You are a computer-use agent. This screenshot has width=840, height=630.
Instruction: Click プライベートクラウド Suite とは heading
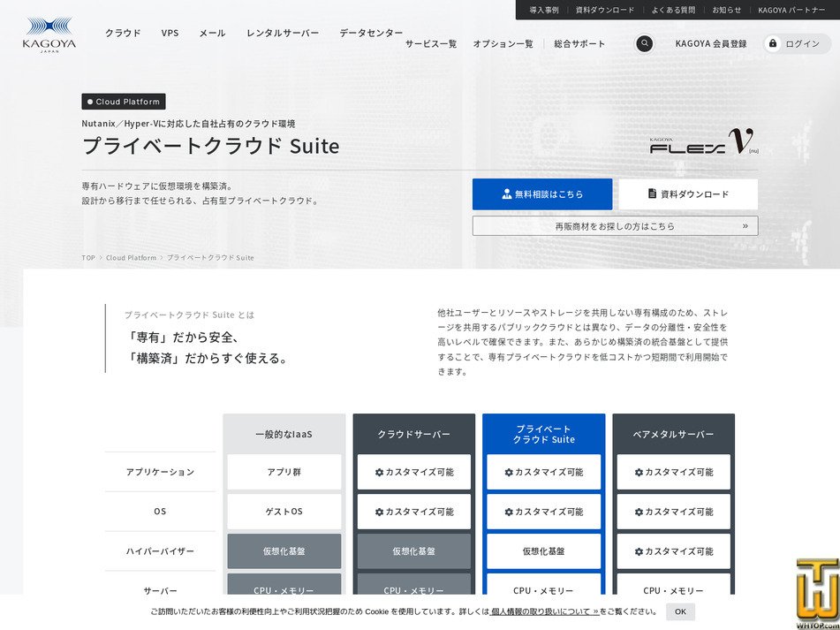point(189,315)
